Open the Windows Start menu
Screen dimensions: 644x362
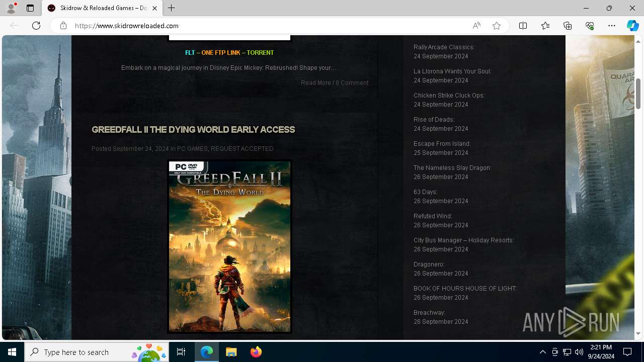pyautogui.click(x=12, y=352)
